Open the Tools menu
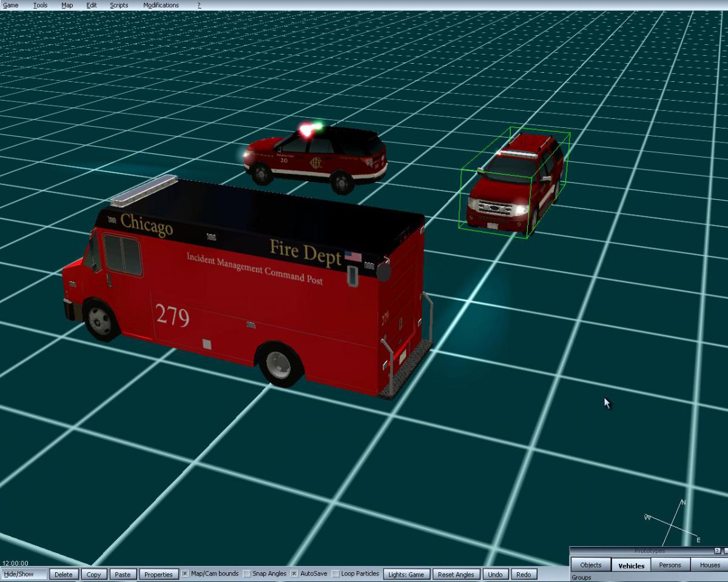The width and height of the screenshot is (728, 582). point(40,5)
